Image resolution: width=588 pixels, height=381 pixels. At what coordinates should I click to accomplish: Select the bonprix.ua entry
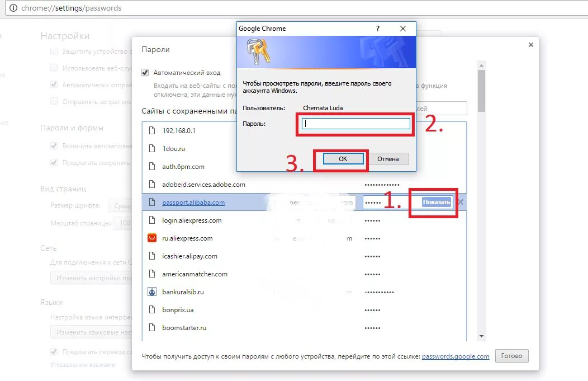tap(178, 310)
